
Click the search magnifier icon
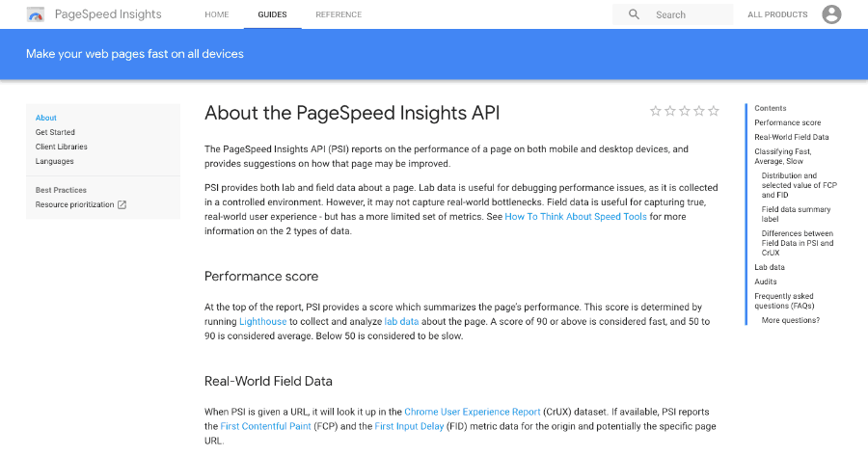634,14
